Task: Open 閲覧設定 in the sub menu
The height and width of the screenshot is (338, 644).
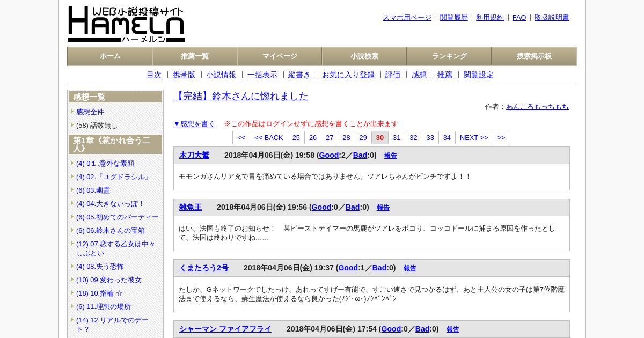Action: [x=479, y=75]
